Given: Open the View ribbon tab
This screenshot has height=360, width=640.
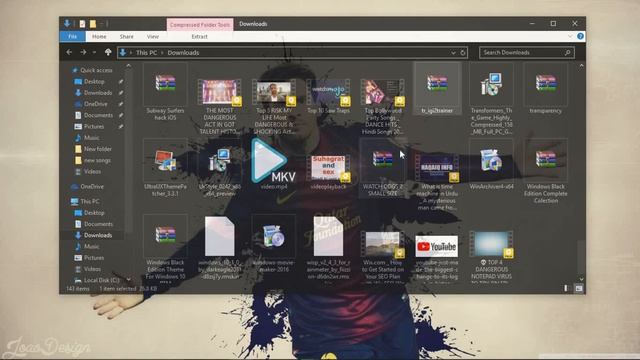Looking at the screenshot, I should (x=153, y=36).
